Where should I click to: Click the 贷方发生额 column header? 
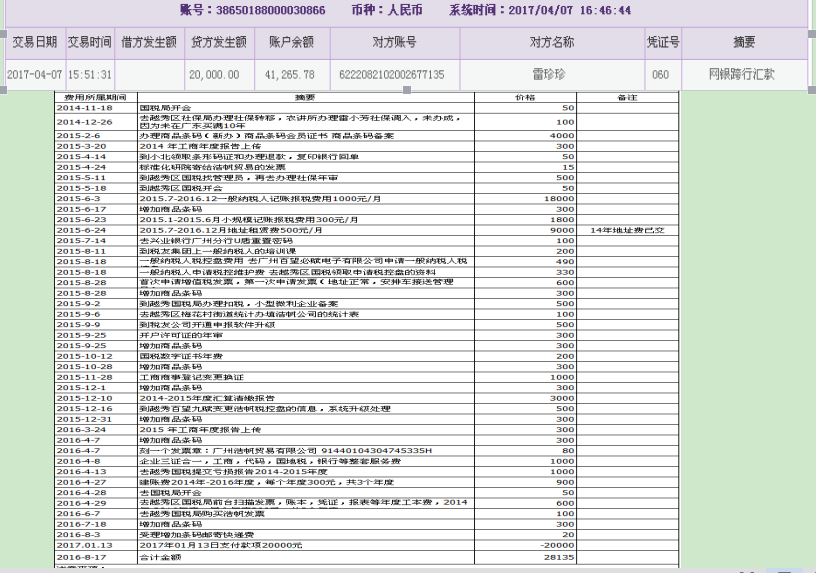coord(219,42)
